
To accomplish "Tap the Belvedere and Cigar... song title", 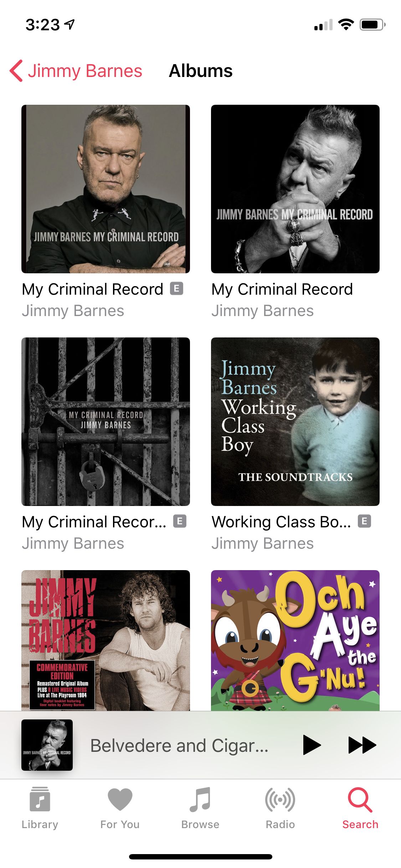I will [x=179, y=745].
